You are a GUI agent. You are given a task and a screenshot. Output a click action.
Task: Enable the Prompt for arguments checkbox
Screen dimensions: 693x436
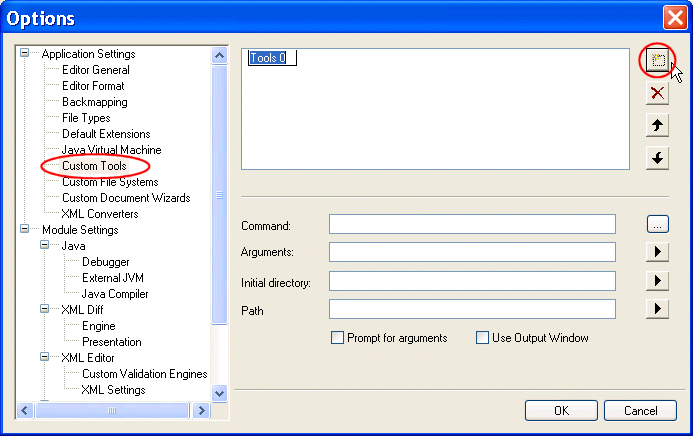coord(338,338)
